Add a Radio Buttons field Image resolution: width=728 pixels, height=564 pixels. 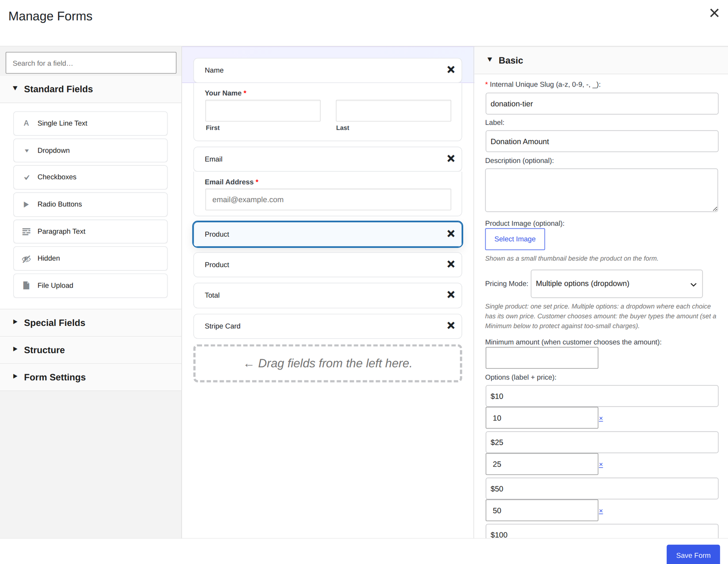[91, 204]
